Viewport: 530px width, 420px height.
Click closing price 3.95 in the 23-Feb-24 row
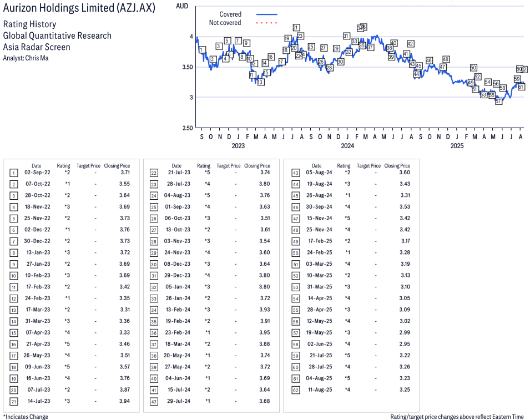(x=265, y=332)
